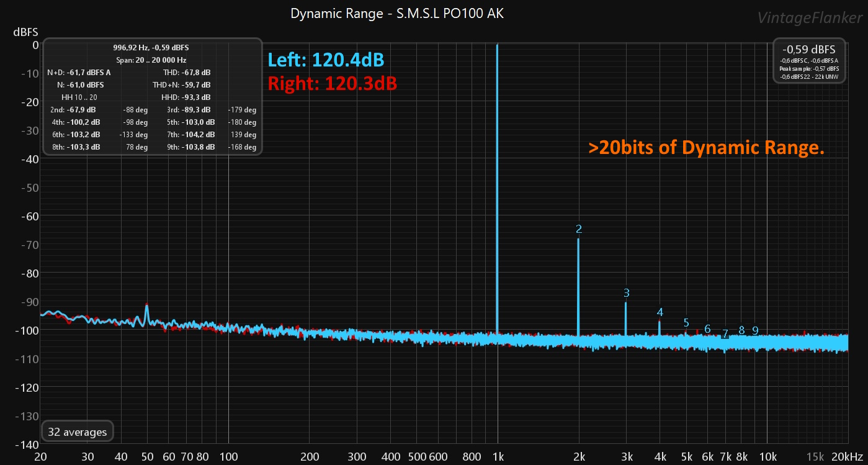Click the "78 deg" phase of 8th harmonic
The image size is (868, 465).
click(138, 147)
